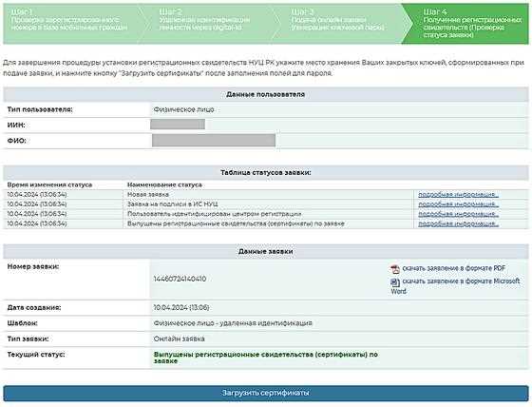Screen dimensions: 532x407
Task: Go to Шаг 2 remote identification step
Action: [207, 24]
